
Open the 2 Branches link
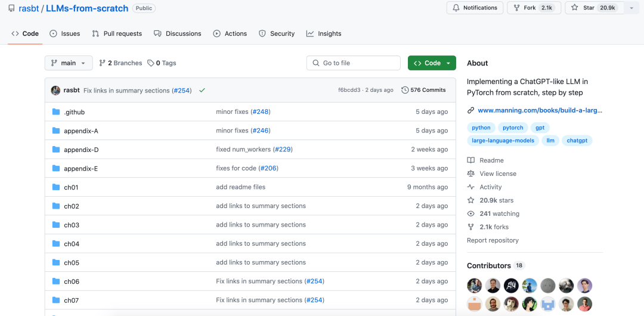[x=120, y=63]
